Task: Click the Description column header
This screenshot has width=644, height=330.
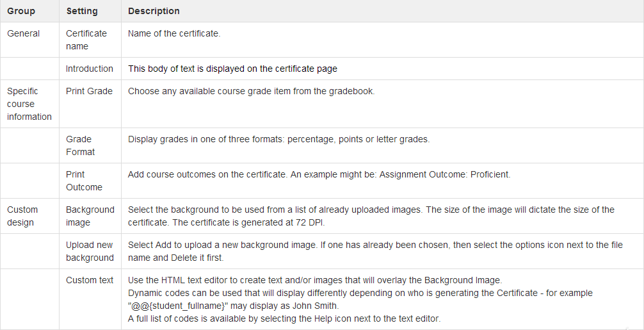Action: click(x=154, y=11)
